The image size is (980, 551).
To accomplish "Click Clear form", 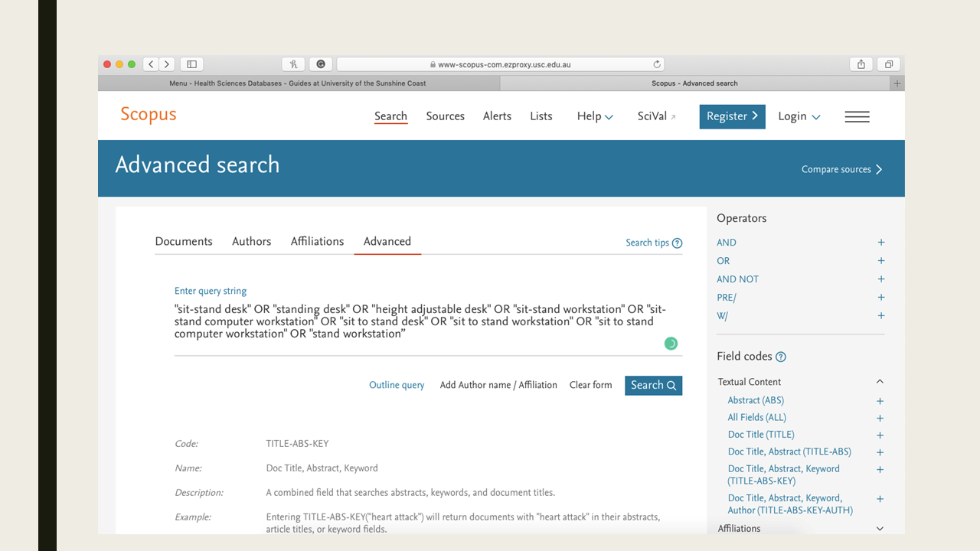I will click(590, 385).
